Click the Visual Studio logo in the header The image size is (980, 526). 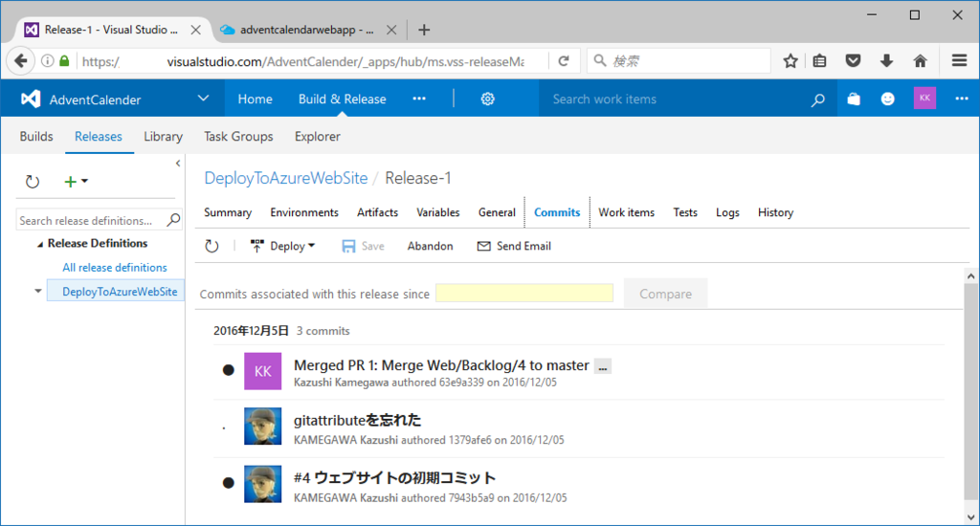pyautogui.click(x=31, y=99)
